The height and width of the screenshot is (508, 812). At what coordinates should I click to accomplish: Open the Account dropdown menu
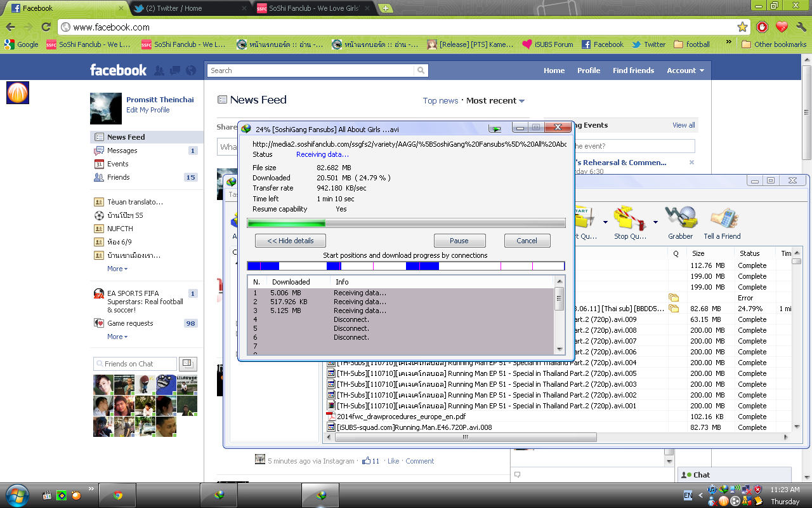(685, 70)
